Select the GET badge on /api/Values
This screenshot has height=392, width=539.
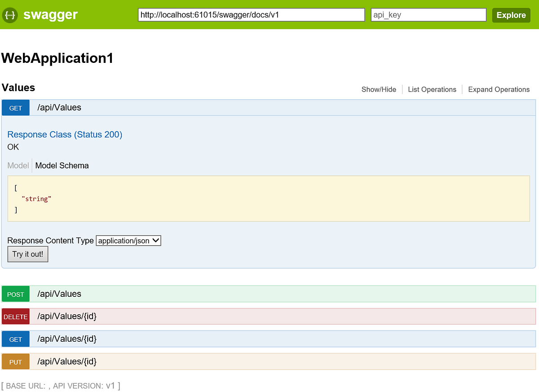[x=15, y=108]
